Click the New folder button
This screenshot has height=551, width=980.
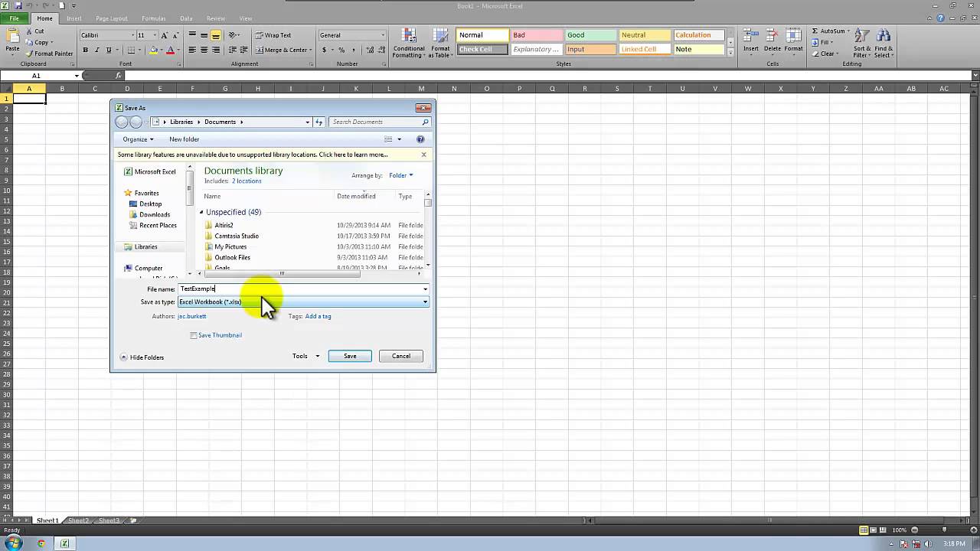[184, 139]
